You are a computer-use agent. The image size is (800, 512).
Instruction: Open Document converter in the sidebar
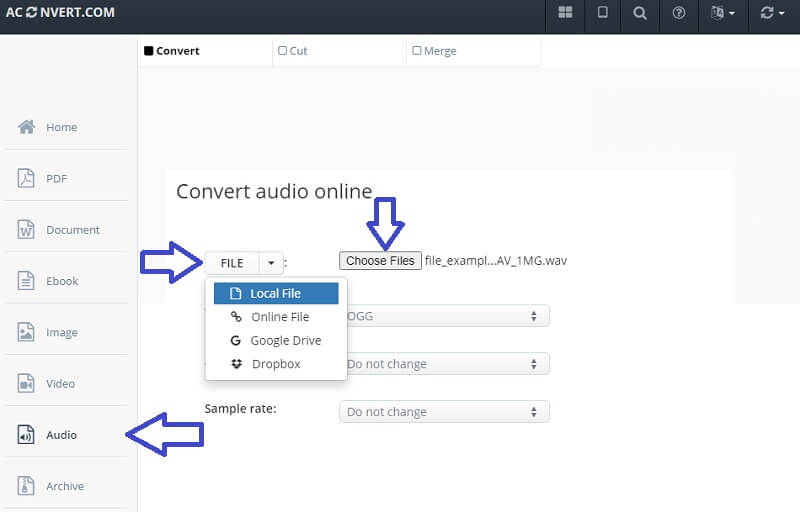tap(72, 230)
